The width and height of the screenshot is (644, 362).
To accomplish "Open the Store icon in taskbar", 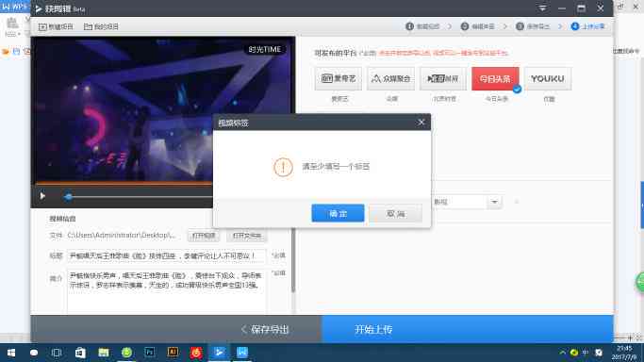I will tap(80, 353).
